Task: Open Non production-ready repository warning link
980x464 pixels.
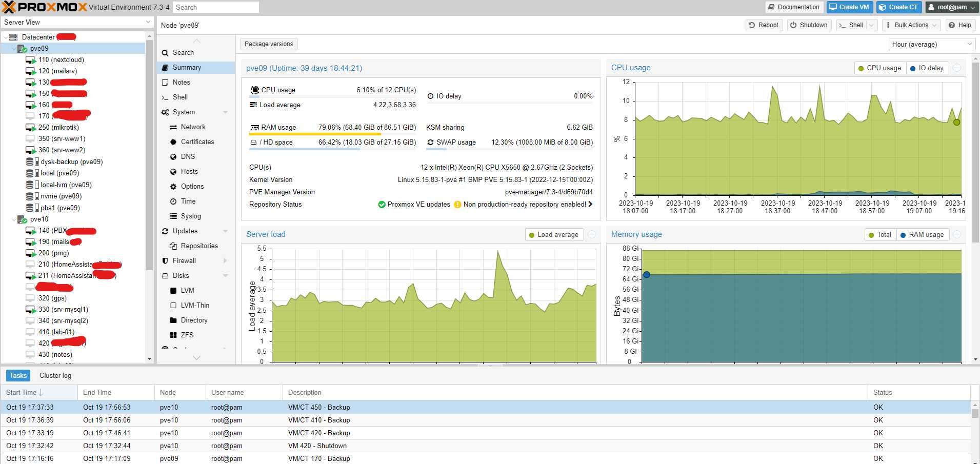Action: pyautogui.click(x=523, y=205)
